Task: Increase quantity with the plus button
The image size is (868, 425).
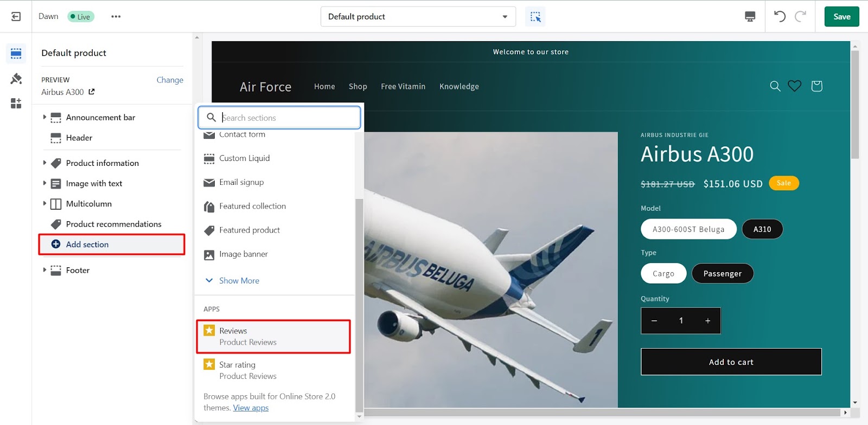Action: point(707,321)
